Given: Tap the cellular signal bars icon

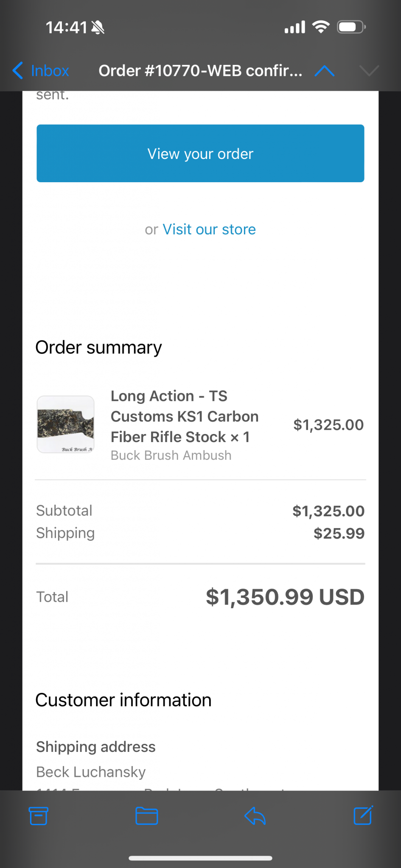Looking at the screenshot, I should point(295,27).
